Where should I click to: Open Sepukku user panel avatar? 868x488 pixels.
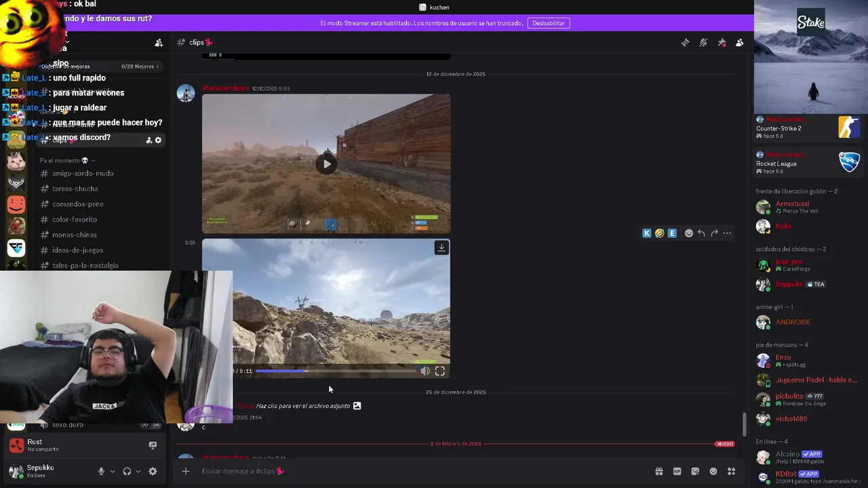click(16, 471)
